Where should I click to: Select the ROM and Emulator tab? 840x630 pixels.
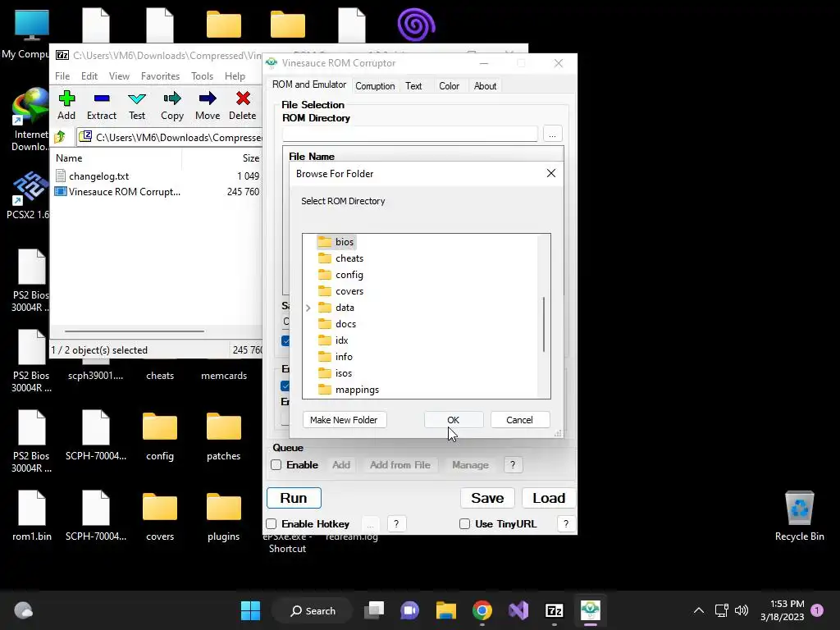(309, 84)
